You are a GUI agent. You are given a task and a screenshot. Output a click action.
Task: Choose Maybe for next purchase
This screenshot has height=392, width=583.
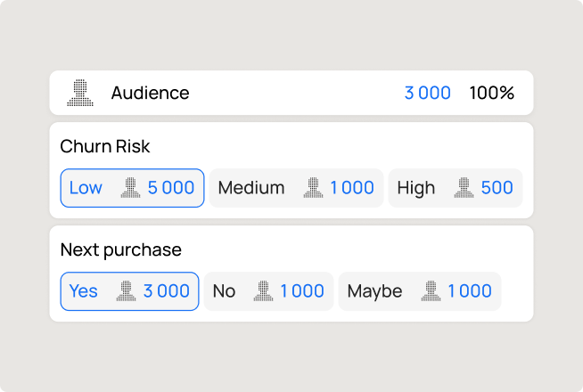(x=374, y=291)
